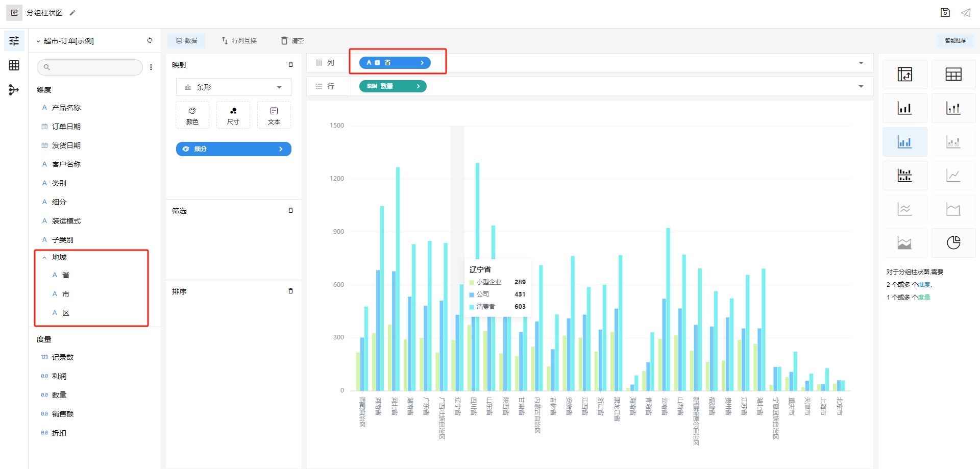Clear the 筛选 section with trash icon
Screen dimensions: 980x469
(290, 210)
